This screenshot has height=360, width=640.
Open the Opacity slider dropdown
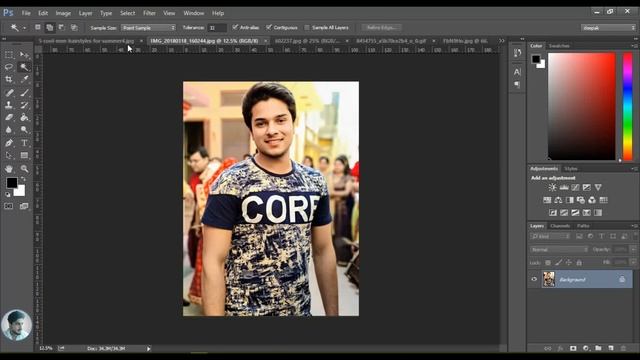(633, 249)
